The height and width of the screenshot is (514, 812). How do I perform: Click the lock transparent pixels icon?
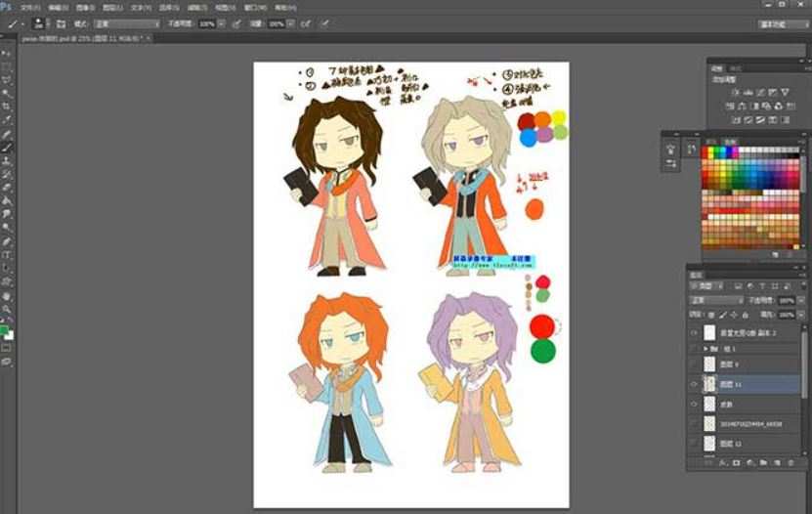click(711, 316)
